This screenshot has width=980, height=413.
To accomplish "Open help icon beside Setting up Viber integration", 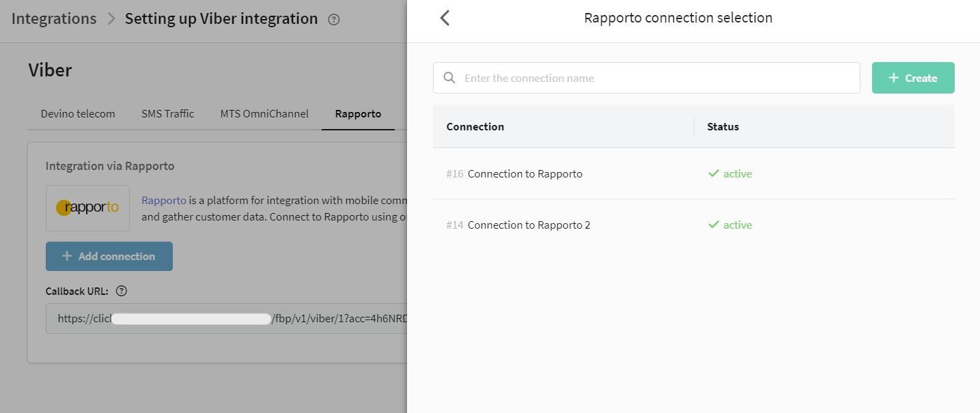I will coord(334,19).
